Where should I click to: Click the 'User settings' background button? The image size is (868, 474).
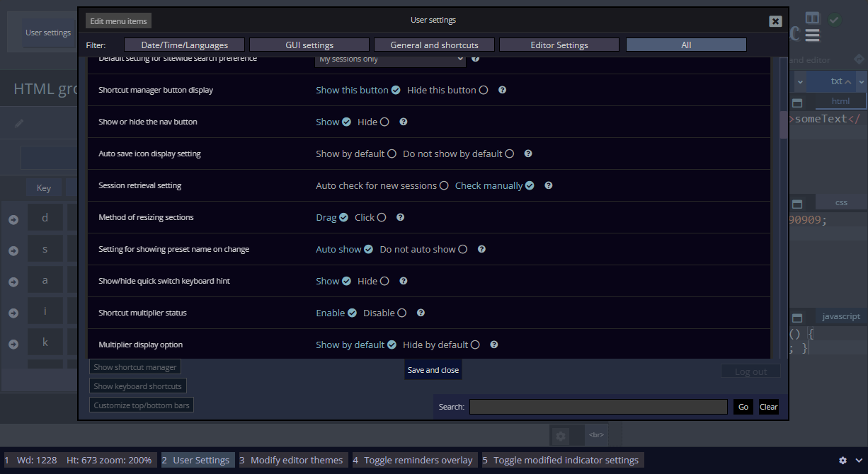point(48,33)
